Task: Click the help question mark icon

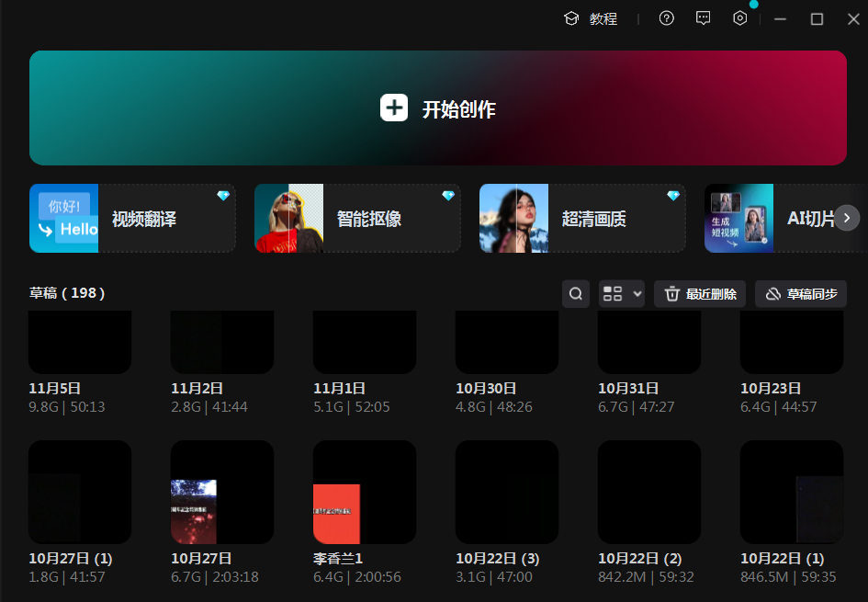Action: tap(667, 18)
